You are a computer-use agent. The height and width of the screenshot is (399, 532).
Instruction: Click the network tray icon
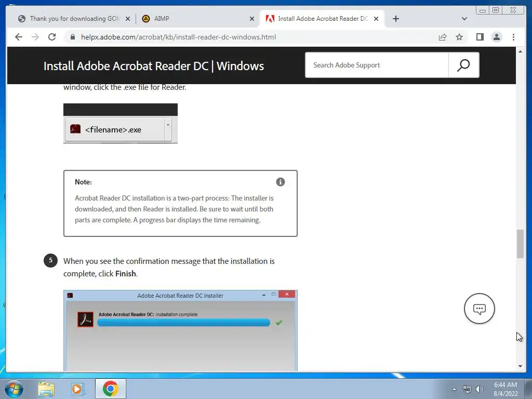click(467, 389)
